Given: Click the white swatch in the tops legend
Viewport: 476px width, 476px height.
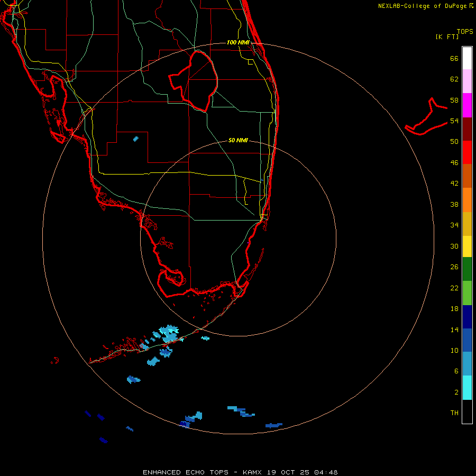Looking at the screenshot, I should coord(467,58).
